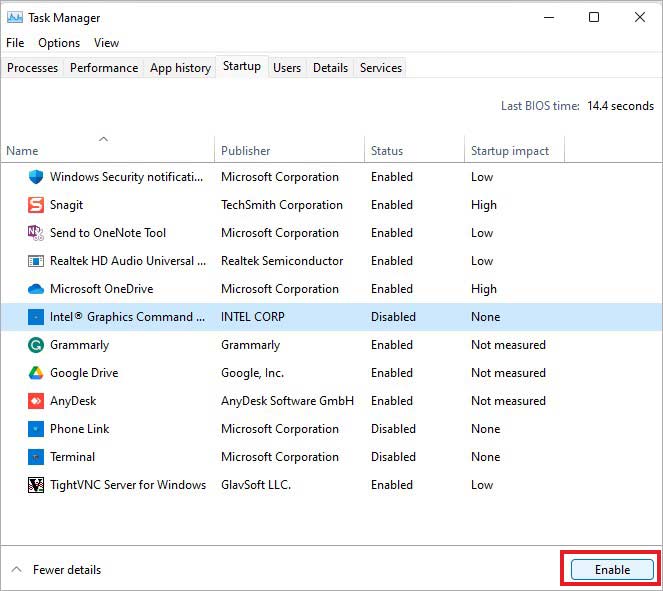This screenshot has width=663, height=591.
Task: Switch to the Services tab
Action: 381,68
